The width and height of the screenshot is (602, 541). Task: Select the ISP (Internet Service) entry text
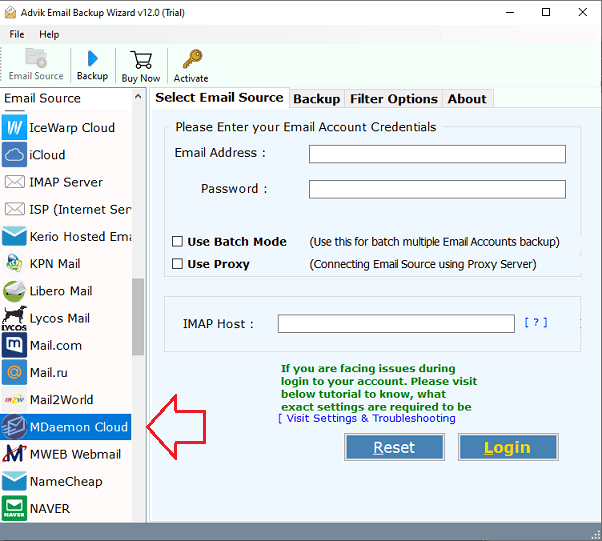(80, 209)
